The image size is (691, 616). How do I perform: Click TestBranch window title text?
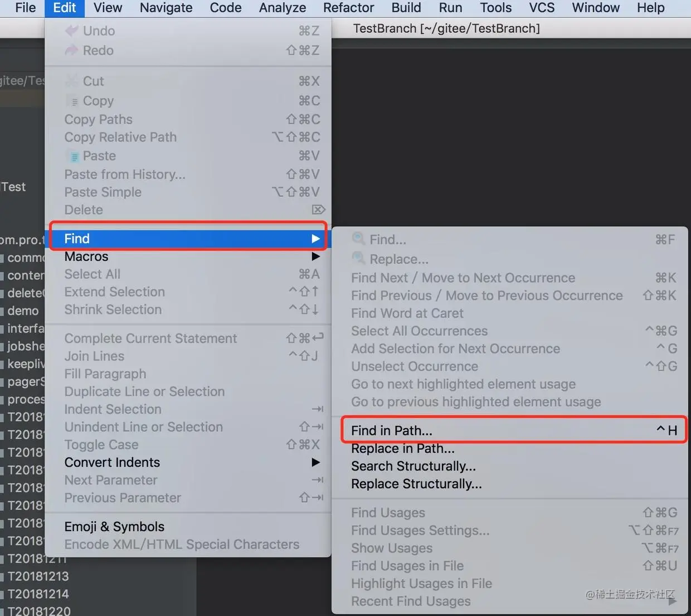click(446, 28)
